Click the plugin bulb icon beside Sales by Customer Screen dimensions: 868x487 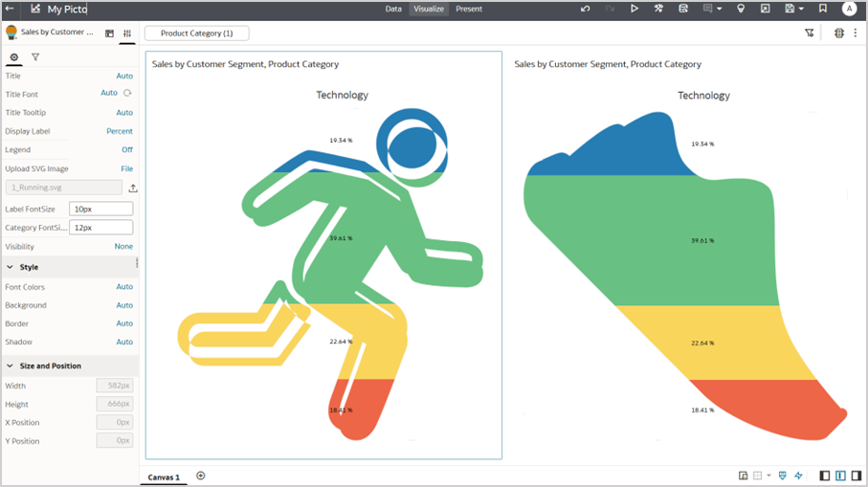[11, 33]
